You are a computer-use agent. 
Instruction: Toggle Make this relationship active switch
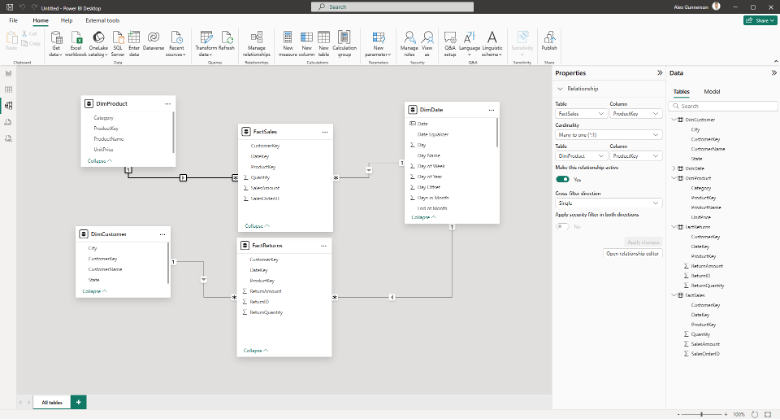563,179
